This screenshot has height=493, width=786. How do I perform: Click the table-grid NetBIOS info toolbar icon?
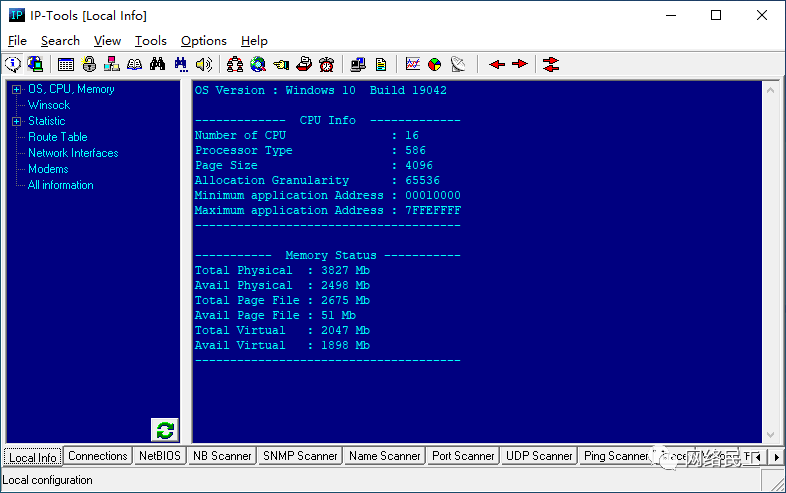[66, 64]
